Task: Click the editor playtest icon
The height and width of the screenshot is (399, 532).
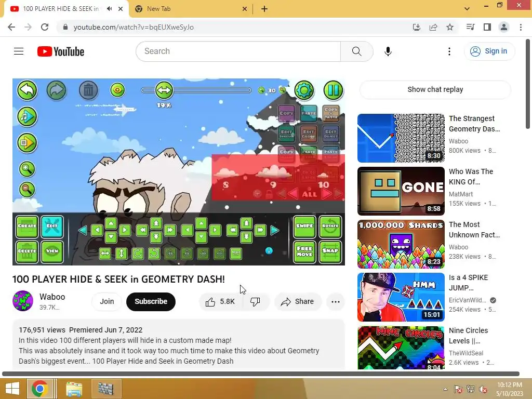Action: coord(27,143)
